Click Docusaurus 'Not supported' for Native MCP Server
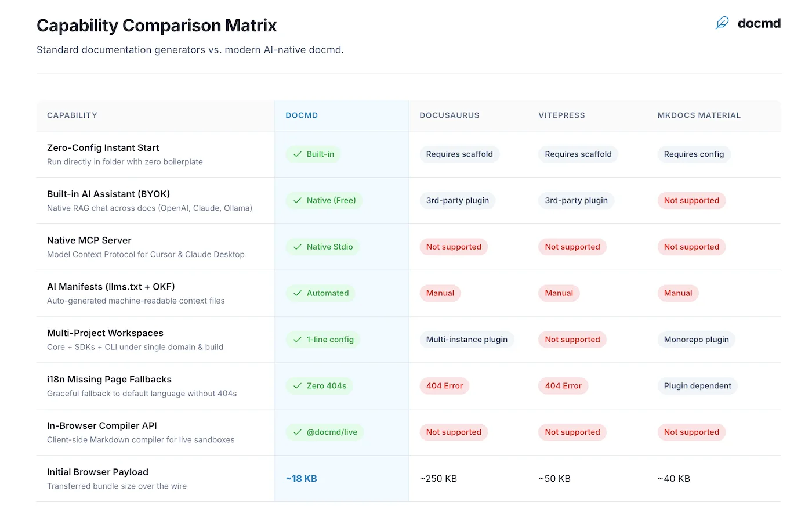The width and height of the screenshot is (812, 509). (454, 247)
